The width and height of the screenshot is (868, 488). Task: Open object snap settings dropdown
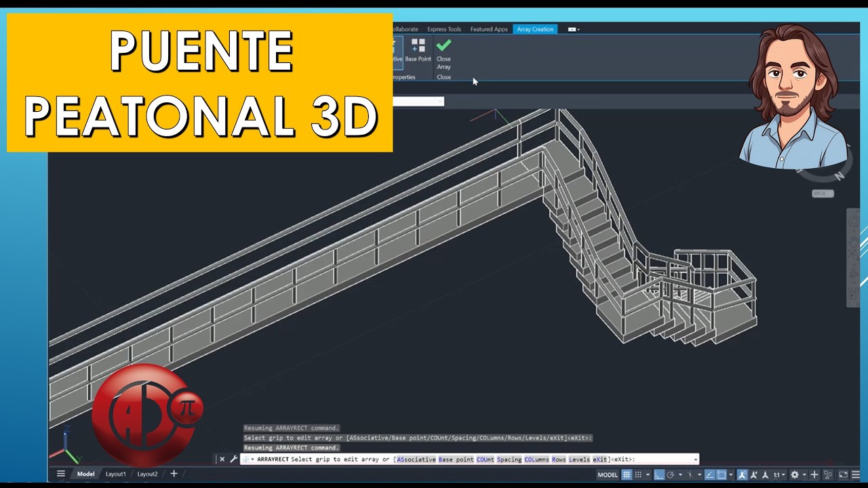[x=731, y=474]
